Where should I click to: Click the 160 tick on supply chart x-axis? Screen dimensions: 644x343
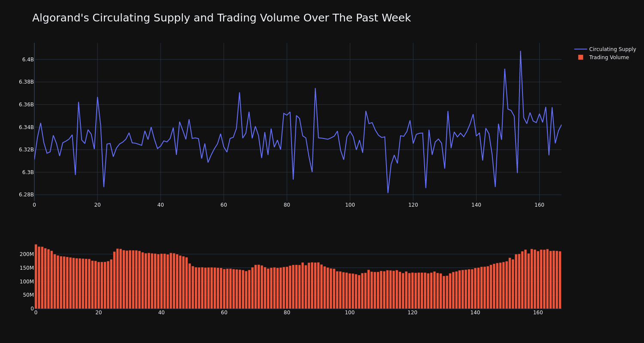(x=539, y=205)
